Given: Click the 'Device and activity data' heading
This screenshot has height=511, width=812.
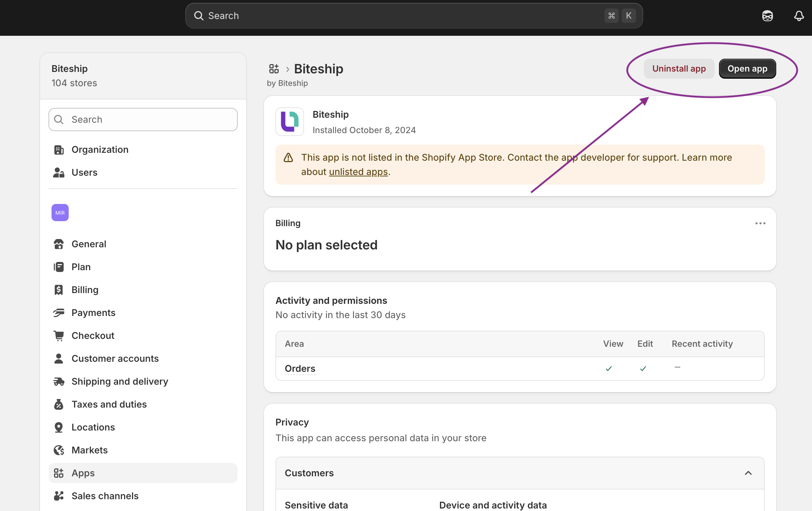Looking at the screenshot, I should coord(493,505).
